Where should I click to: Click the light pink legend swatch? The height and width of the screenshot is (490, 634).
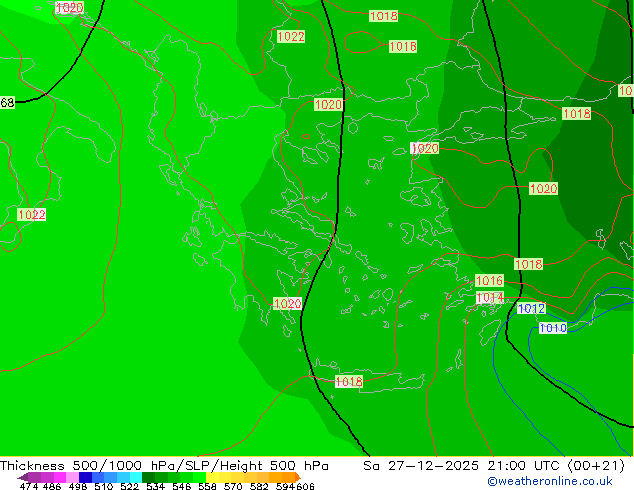pyautogui.click(x=72, y=477)
